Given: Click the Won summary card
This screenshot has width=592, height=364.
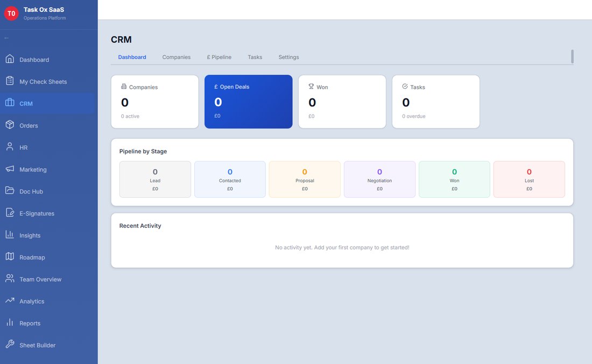Looking at the screenshot, I should tap(342, 102).
